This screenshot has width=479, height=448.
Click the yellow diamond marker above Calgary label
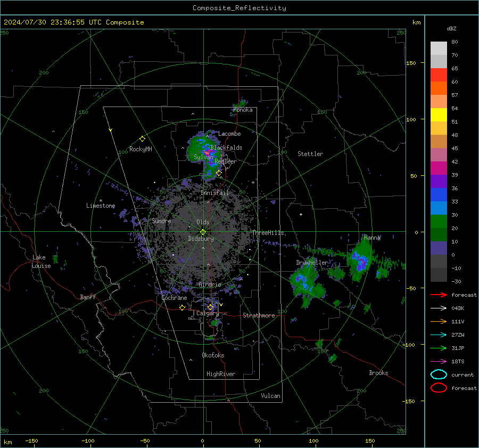210,307
